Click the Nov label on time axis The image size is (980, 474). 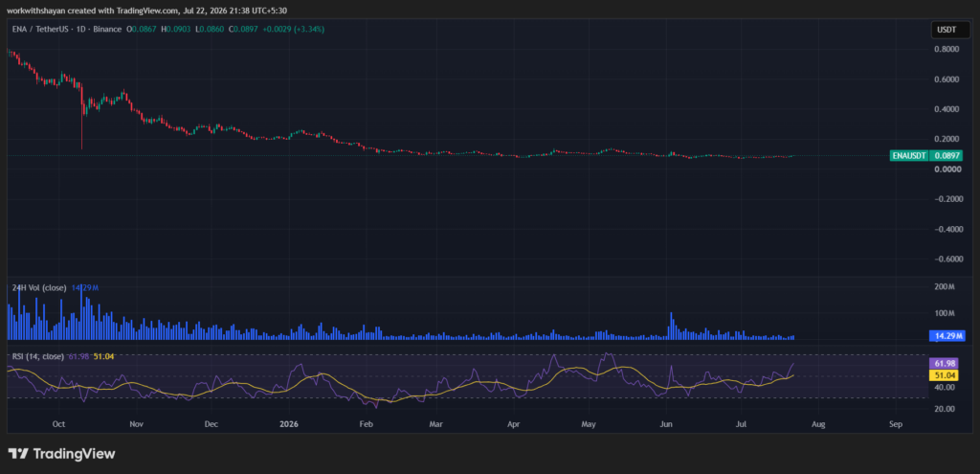137,424
